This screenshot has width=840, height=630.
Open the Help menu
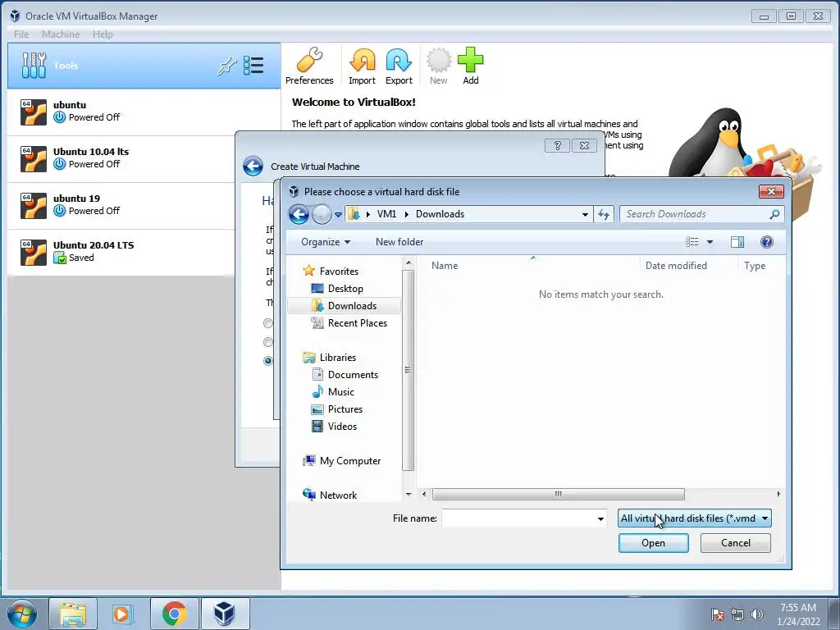point(103,34)
